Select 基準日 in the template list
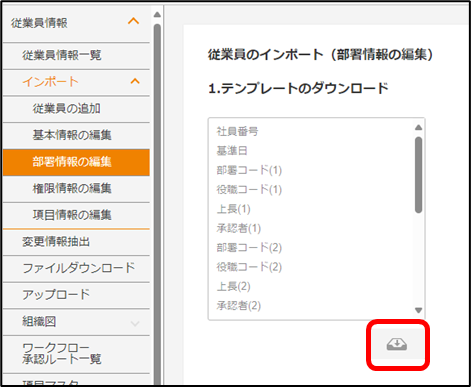The height and width of the screenshot is (387, 471). click(x=232, y=151)
